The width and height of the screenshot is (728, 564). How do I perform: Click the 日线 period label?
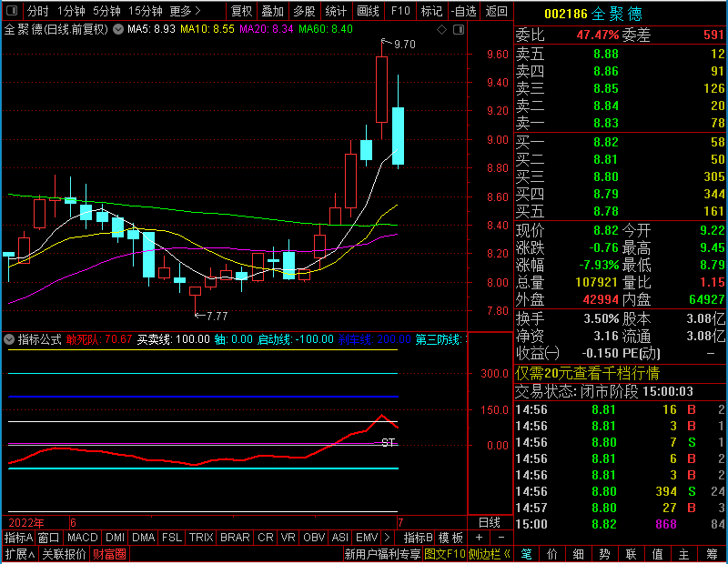tap(490, 523)
